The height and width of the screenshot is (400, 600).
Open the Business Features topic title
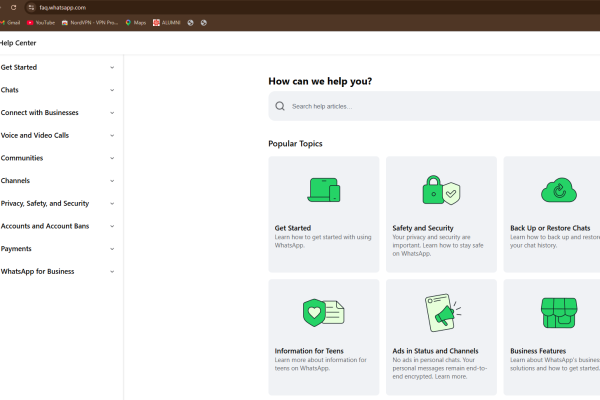click(538, 351)
